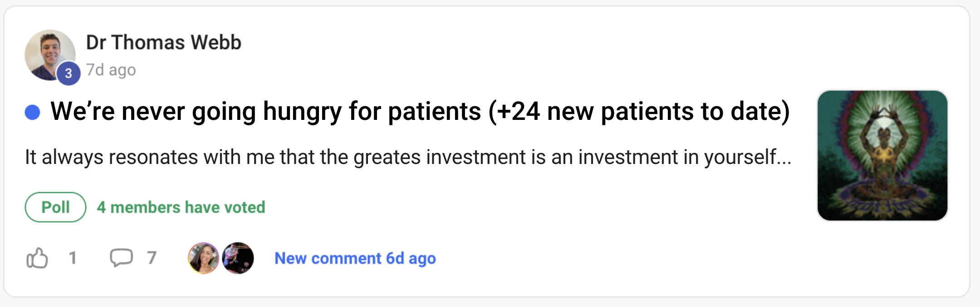The height and width of the screenshot is (307, 980).
Task: Open the "New comment 6d ago" link
Action: tap(355, 258)
